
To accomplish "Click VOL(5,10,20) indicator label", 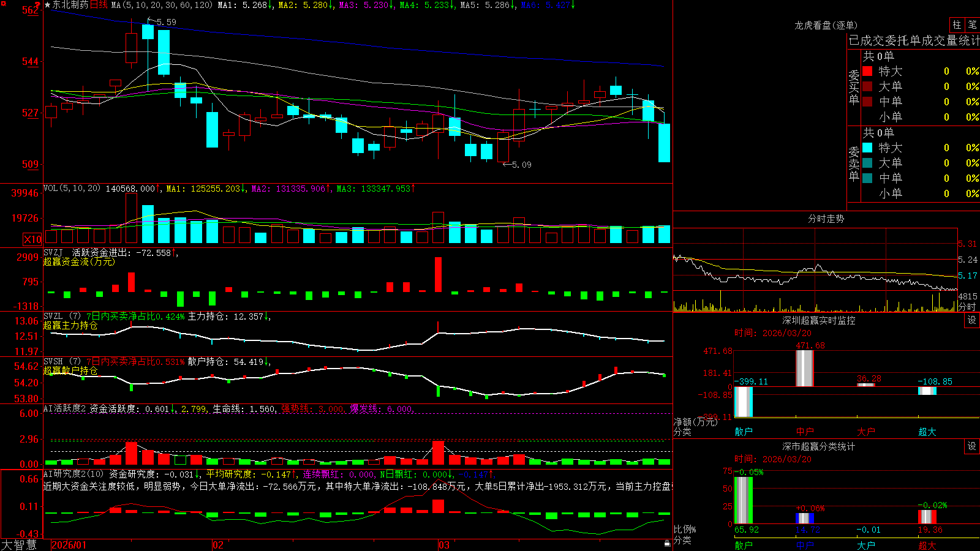I will coord(72,189).
